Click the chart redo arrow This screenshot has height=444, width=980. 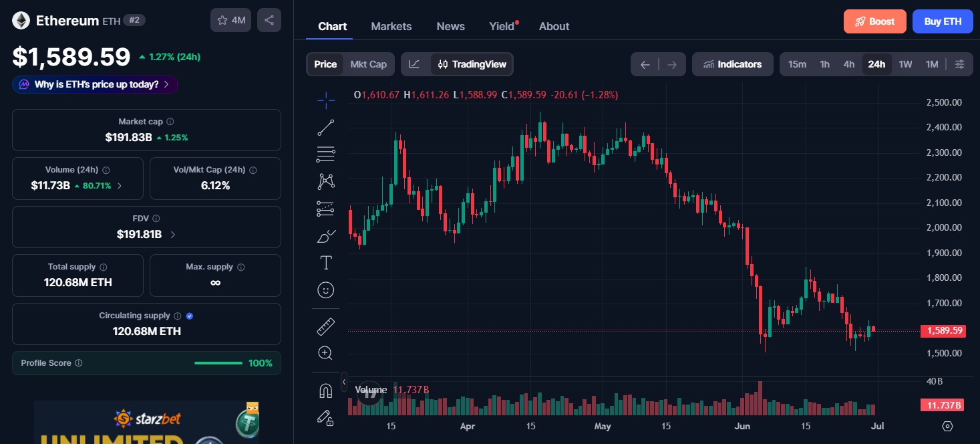[672, 64]
